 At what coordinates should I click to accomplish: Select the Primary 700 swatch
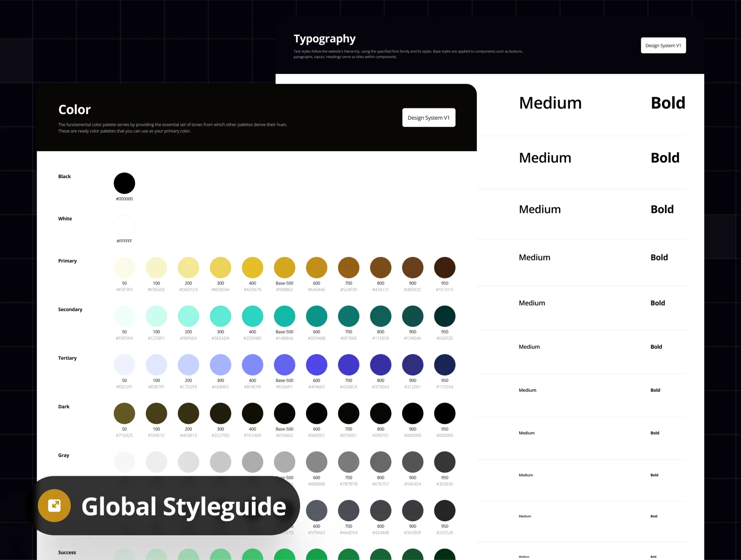pyautogui.click(x=349, y=268)
